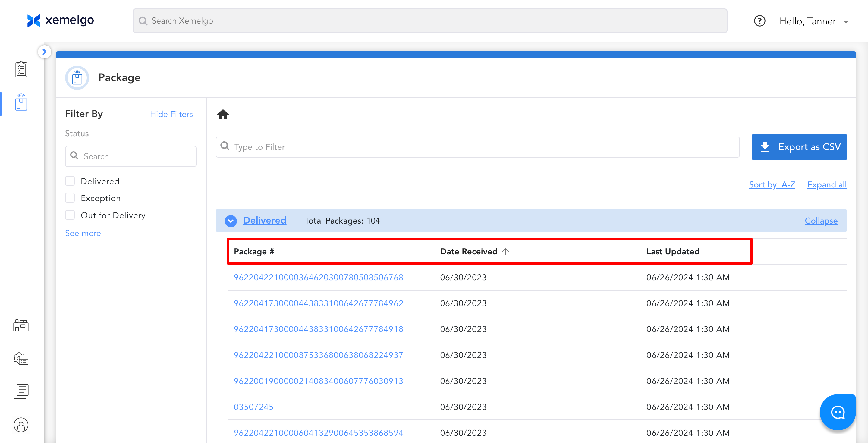The width and height of the screenshot is (868, 443).
Task: Check the Exception status filter
Action: tap(70, 198)
